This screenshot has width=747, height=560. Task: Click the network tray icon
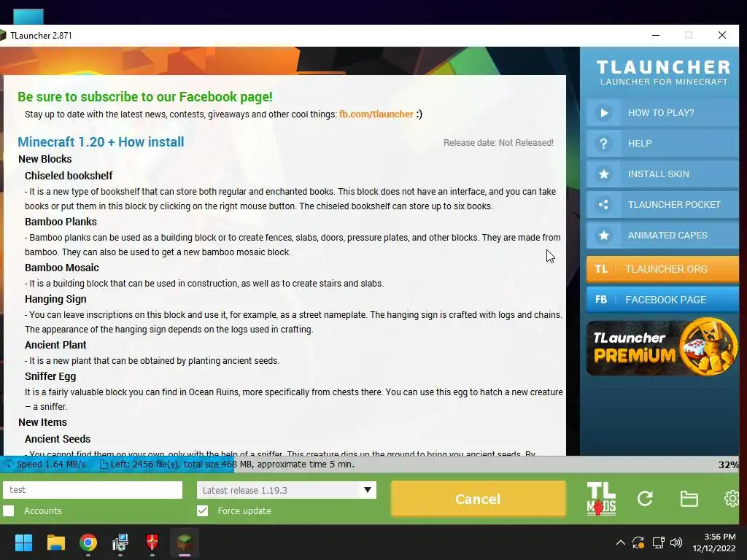658,542
